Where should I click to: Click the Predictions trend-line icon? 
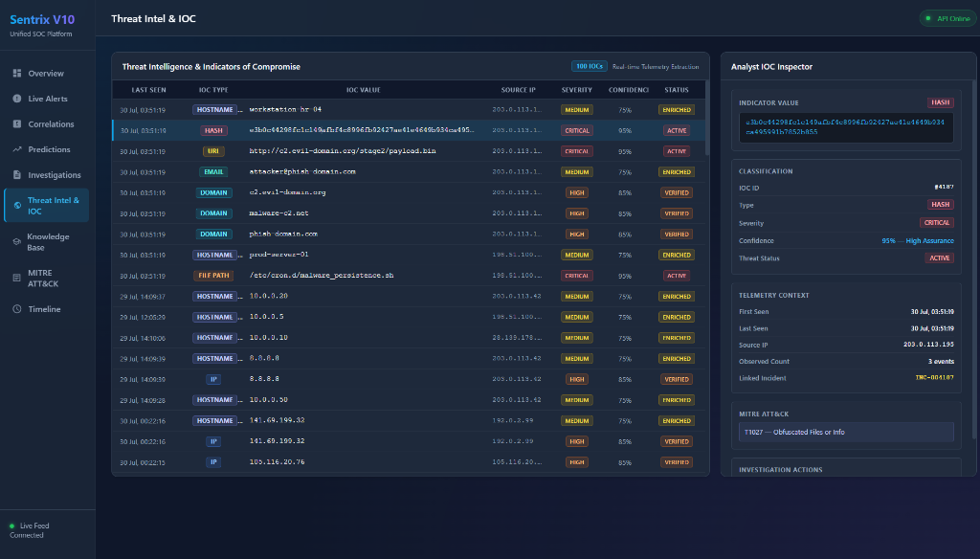17,149
